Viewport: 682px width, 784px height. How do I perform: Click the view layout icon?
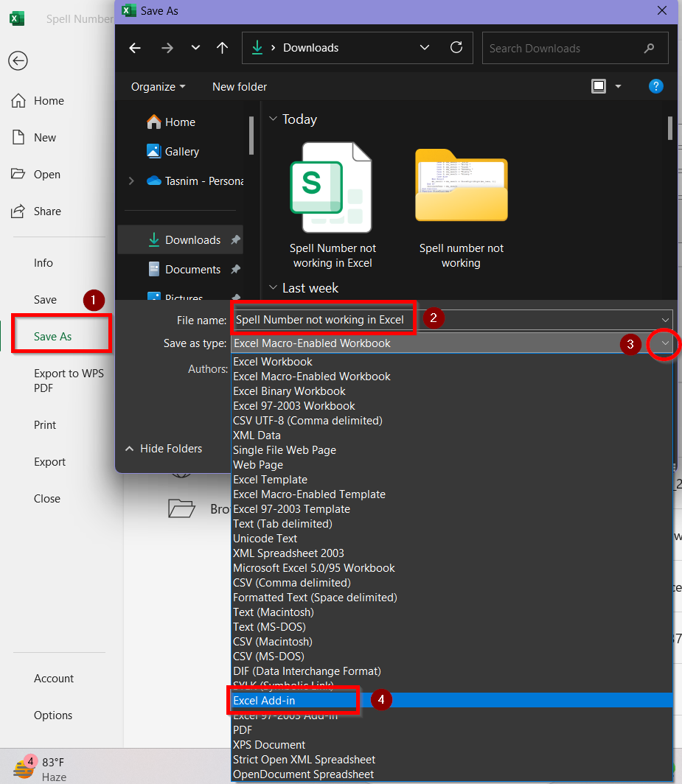(599, 86)
